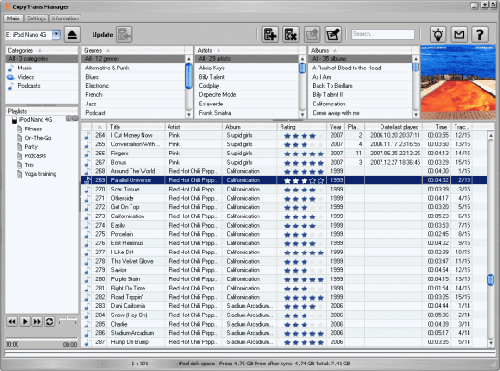Switch to the Main tab

click(13, 18)
